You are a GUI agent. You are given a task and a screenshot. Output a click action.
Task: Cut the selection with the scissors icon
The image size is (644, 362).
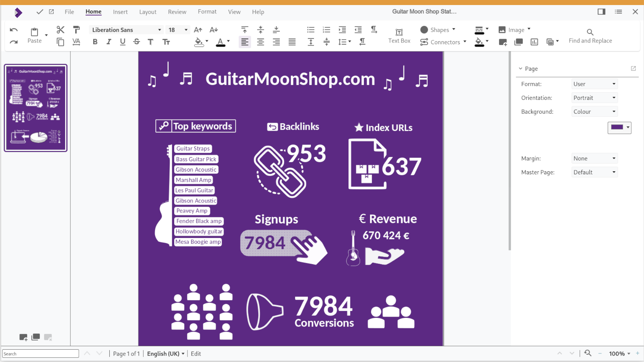pos(60,29)
